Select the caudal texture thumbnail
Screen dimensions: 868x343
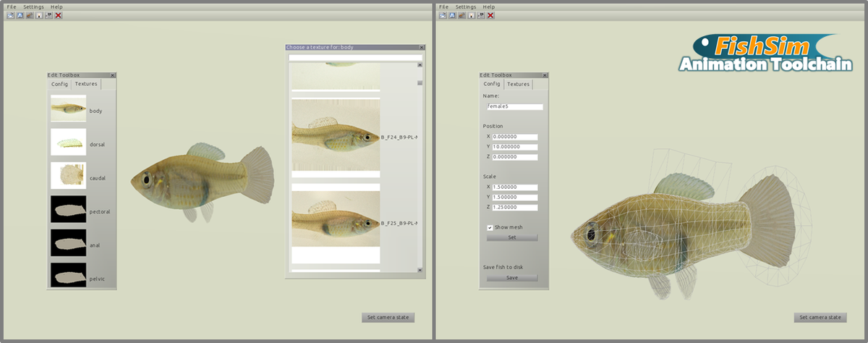pyautogui.click(x=68, y=176)
